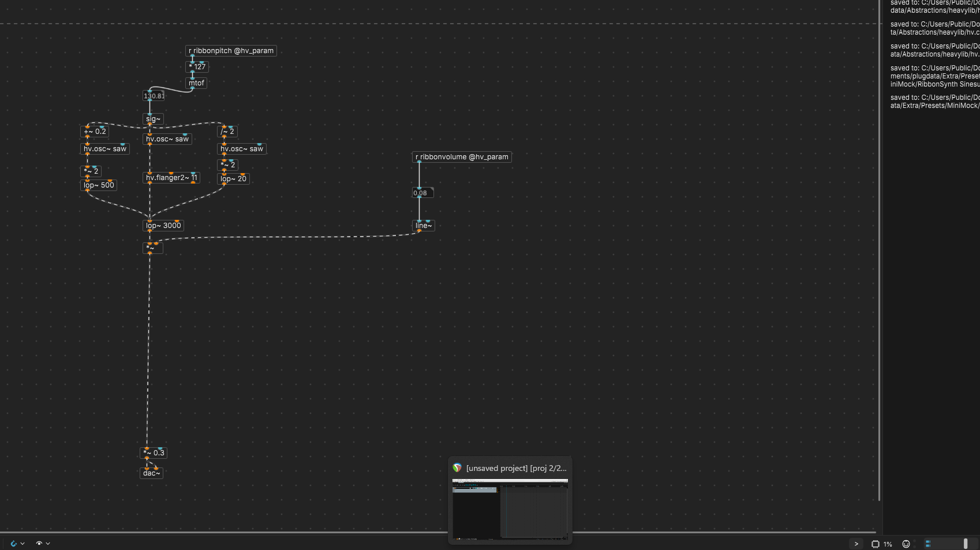Click the 0.08 number box
980x550 pixels.
[x=422, y=193]
